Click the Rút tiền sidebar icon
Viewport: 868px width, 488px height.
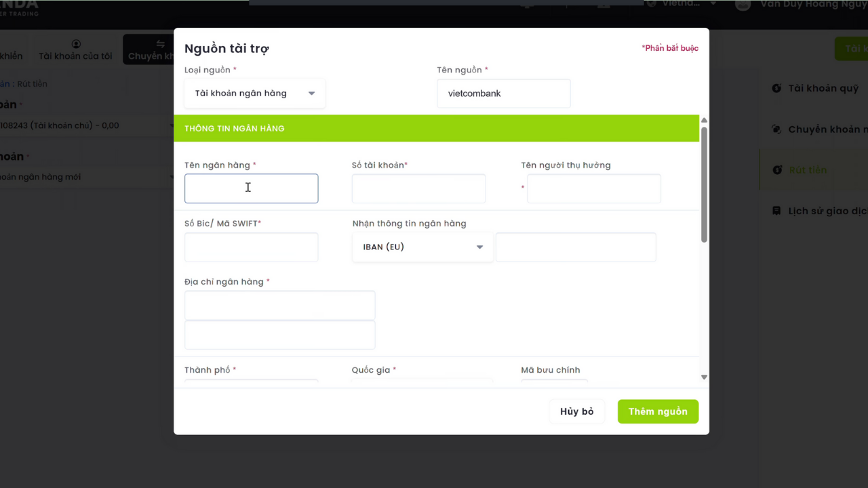776,170
